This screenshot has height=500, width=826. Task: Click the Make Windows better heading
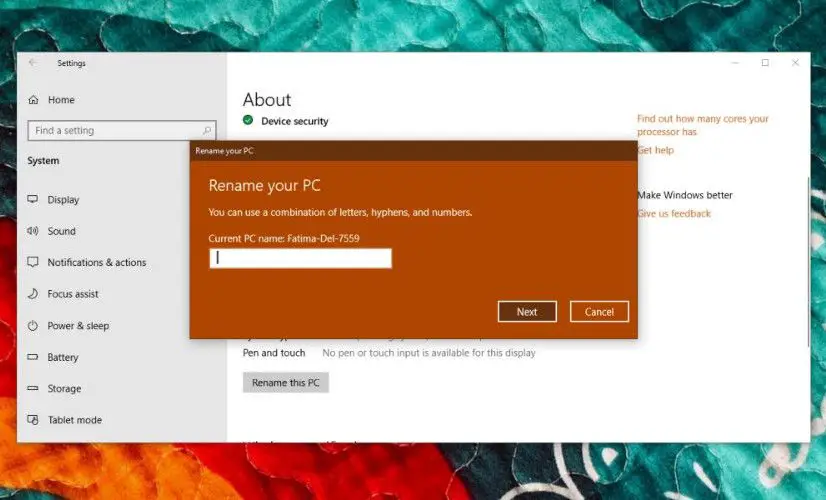click(685, 195)
